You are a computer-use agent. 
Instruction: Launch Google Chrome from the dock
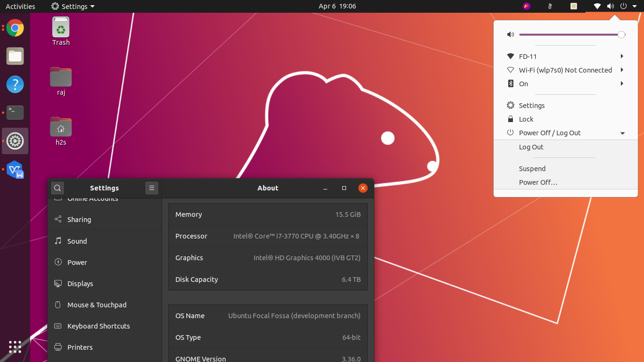pos(15,28)
